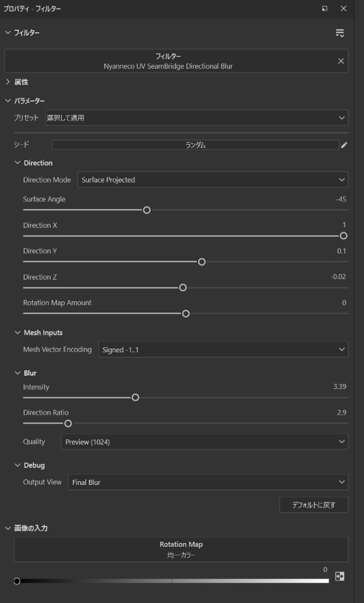364x603 pixels.
Task: Click デフォルトに戻す button
Action: (x=314, y=505)
